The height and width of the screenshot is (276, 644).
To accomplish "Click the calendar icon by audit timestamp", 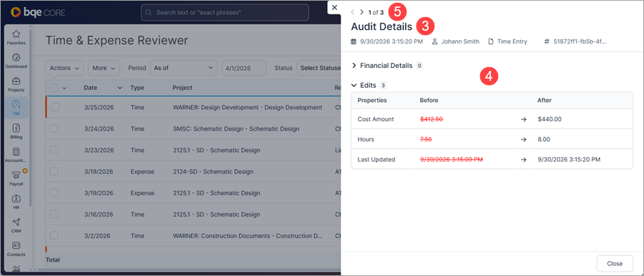I will pyautogui.click(x=353, y=41).
